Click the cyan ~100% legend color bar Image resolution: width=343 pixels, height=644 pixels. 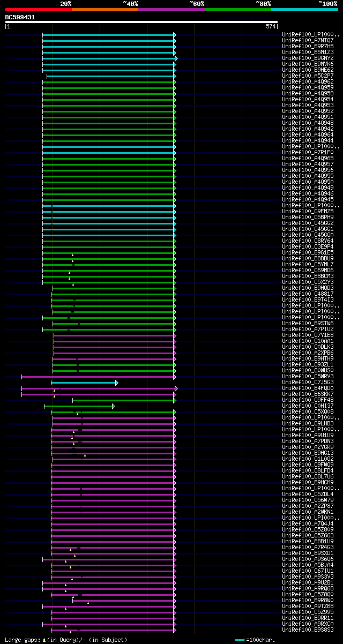pos(304,10)
